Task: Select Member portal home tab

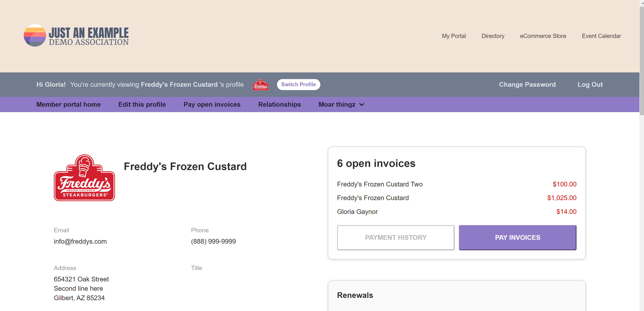Action: pos(69,105)
